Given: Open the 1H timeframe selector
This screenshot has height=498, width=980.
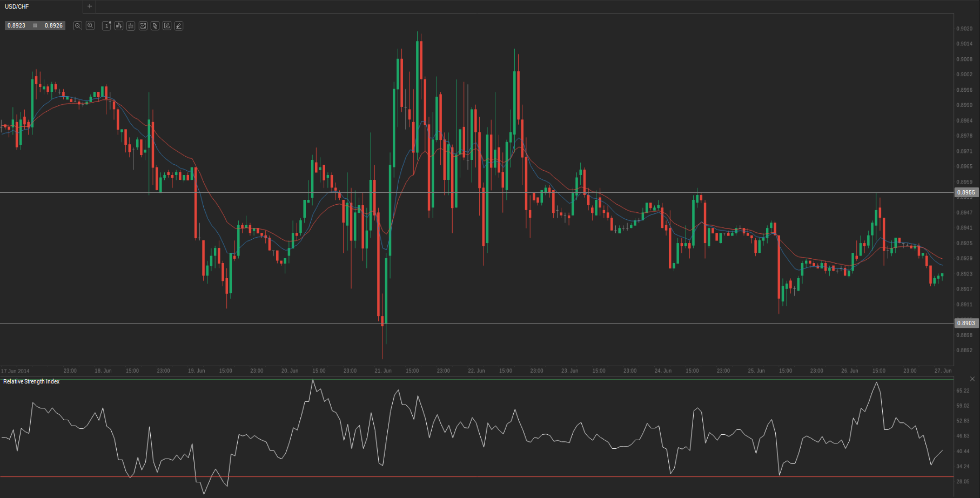Looking at the screenshot, I should coord(107,26).
